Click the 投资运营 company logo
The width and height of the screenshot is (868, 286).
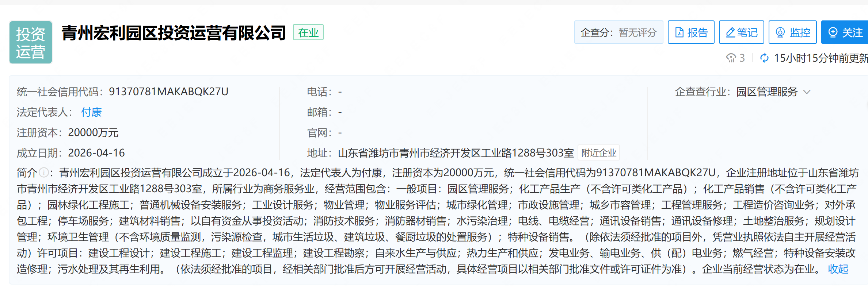pos(31,43)
